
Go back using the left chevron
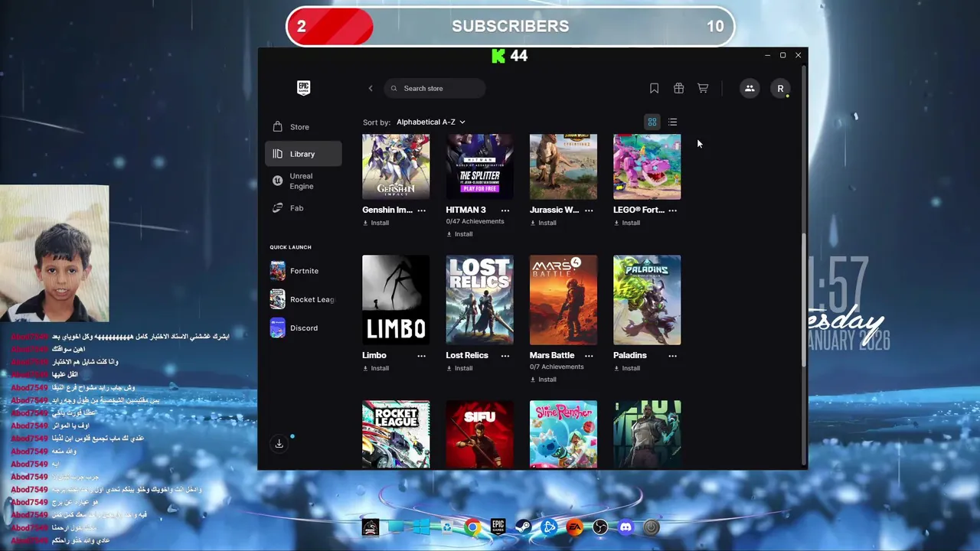click(x=371, y=88)
